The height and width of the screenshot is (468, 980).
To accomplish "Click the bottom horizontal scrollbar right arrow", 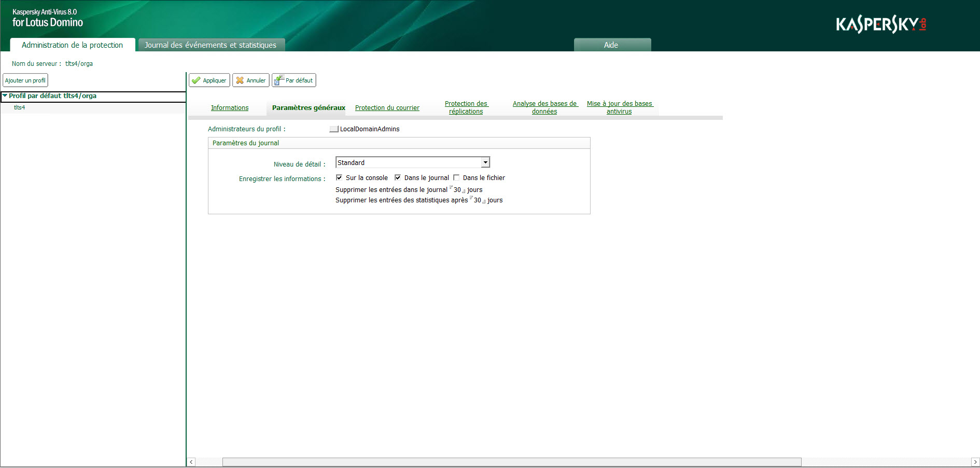I will point(976,461).
